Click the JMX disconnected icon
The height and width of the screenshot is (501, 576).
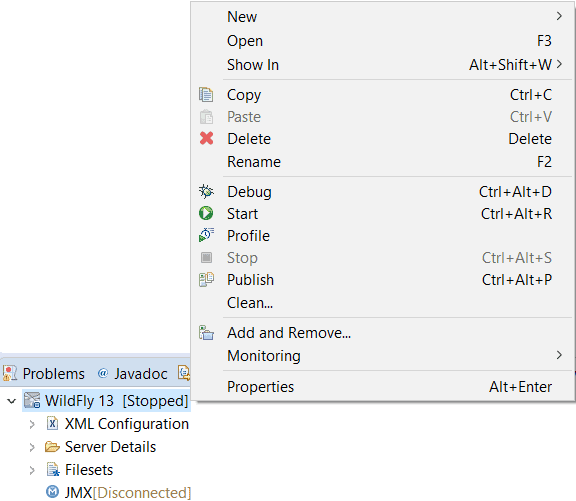coord(53,491)
